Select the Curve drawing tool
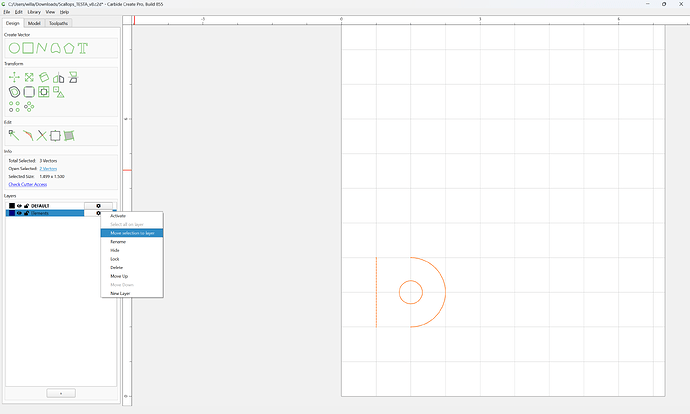690x414 pixels. [x=55, y=48]
